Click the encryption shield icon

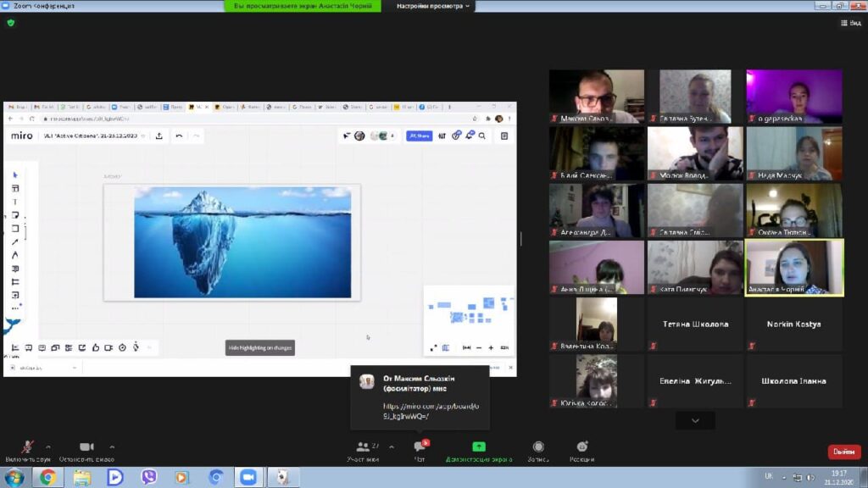[x=11, y=23]
